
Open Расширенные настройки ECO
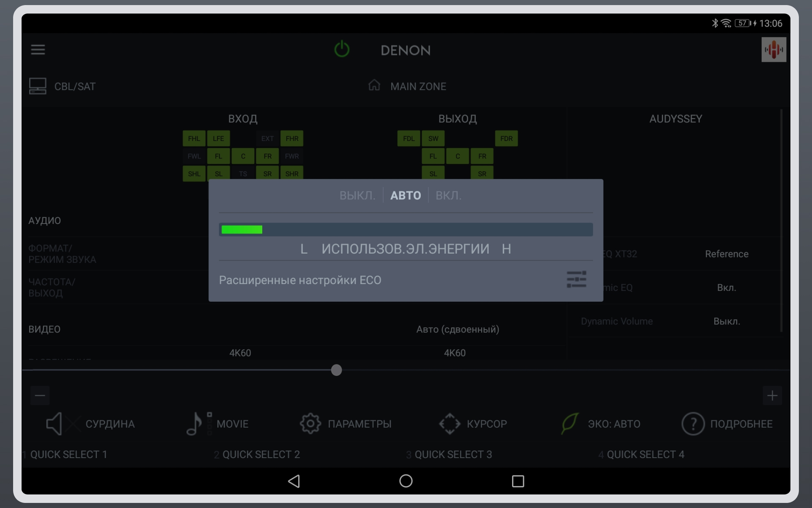(x=406, y=280)
